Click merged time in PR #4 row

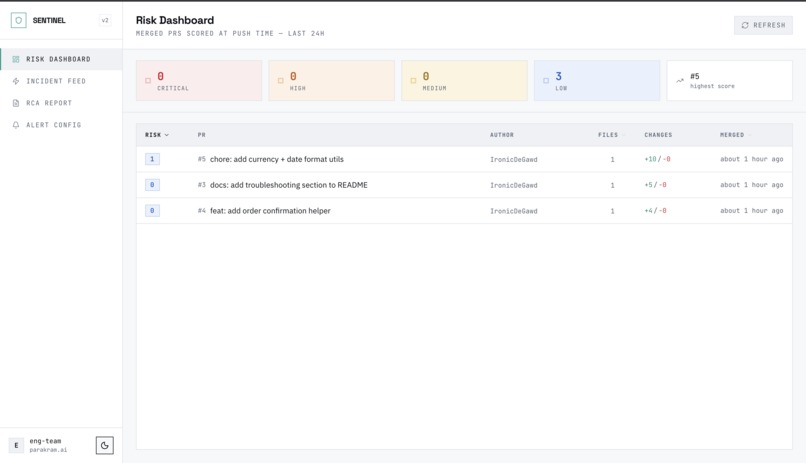click(x=752, y=211)
